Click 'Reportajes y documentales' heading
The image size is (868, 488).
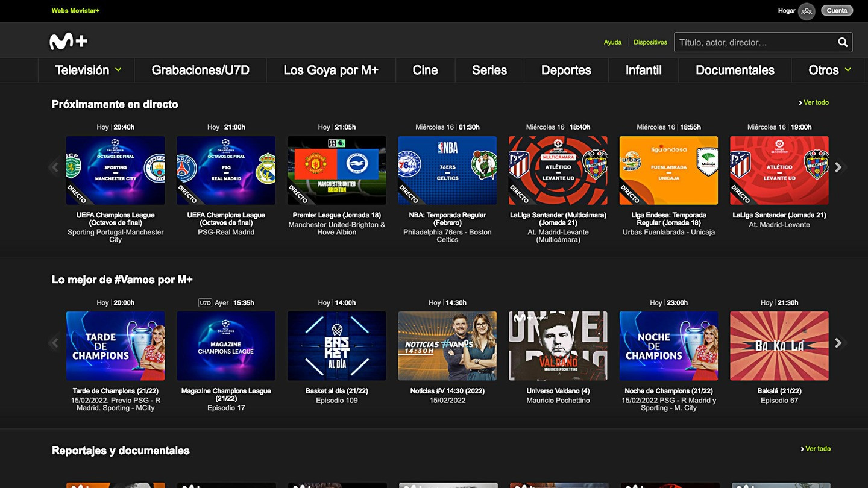121,451
